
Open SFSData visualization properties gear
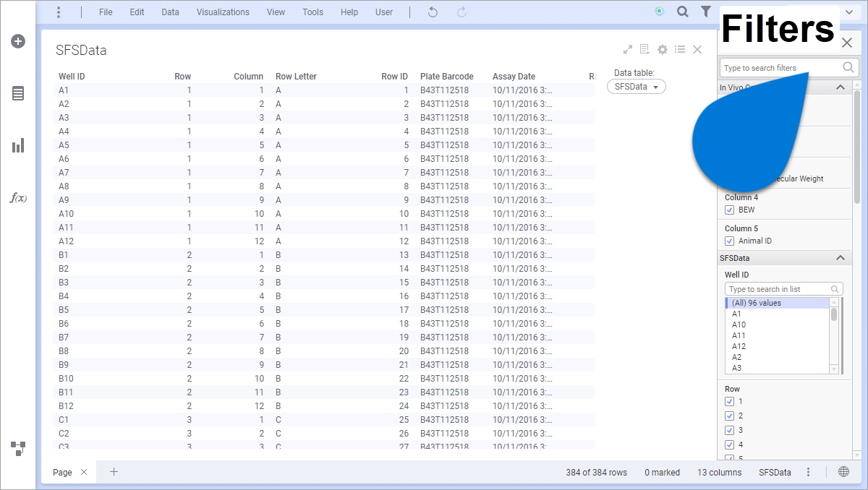click(663, 50)
